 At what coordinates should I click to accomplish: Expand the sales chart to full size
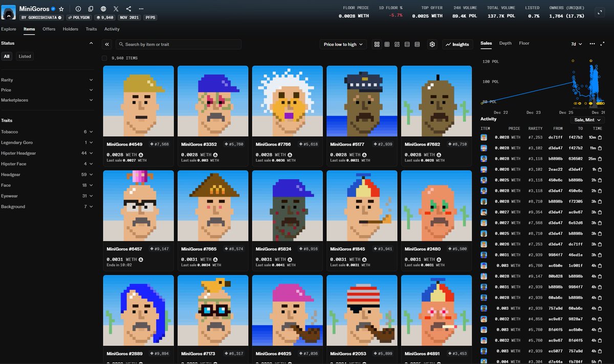pos(602,44)
